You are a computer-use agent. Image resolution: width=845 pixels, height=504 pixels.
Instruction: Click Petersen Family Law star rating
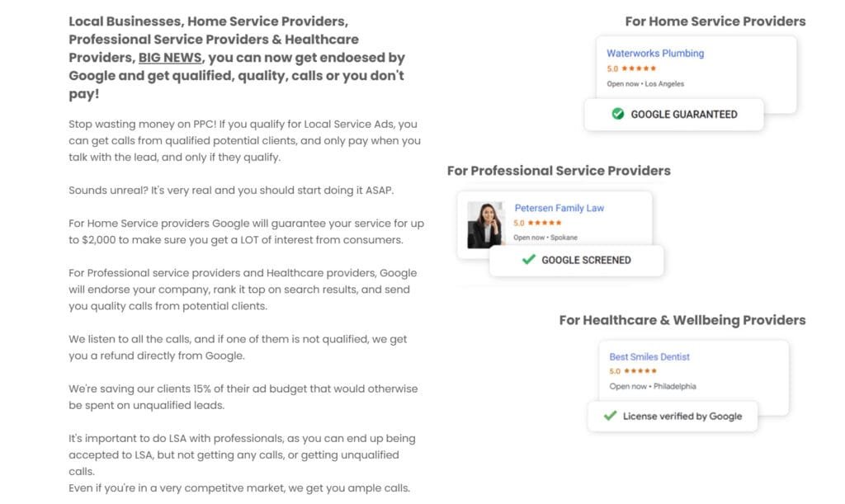click(x=544, y=223)
